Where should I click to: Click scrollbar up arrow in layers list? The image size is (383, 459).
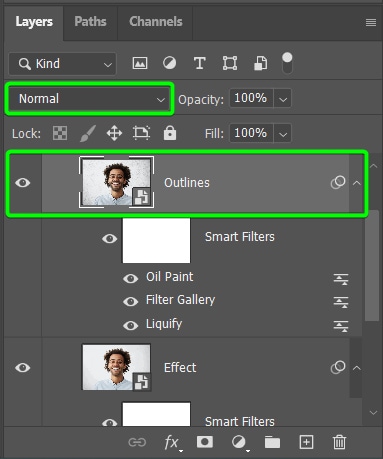coord(373,166)
